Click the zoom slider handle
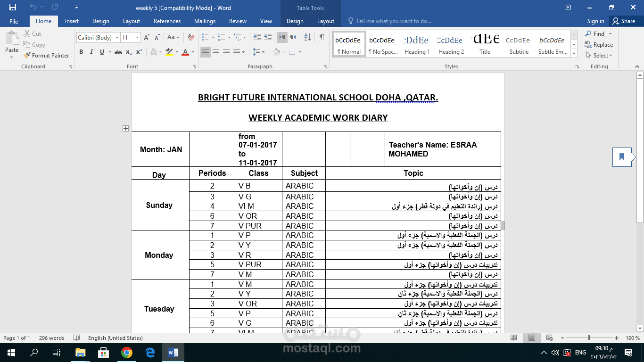644x362 pixels. [589, 338]
